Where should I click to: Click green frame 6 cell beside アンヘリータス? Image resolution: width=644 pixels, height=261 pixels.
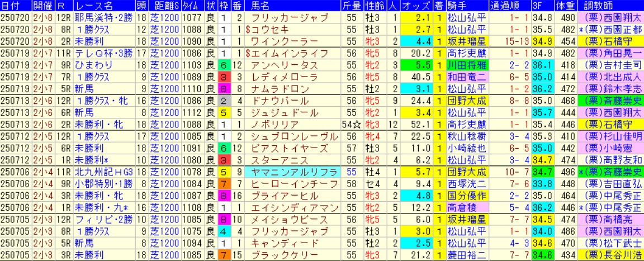coord(222,64)
